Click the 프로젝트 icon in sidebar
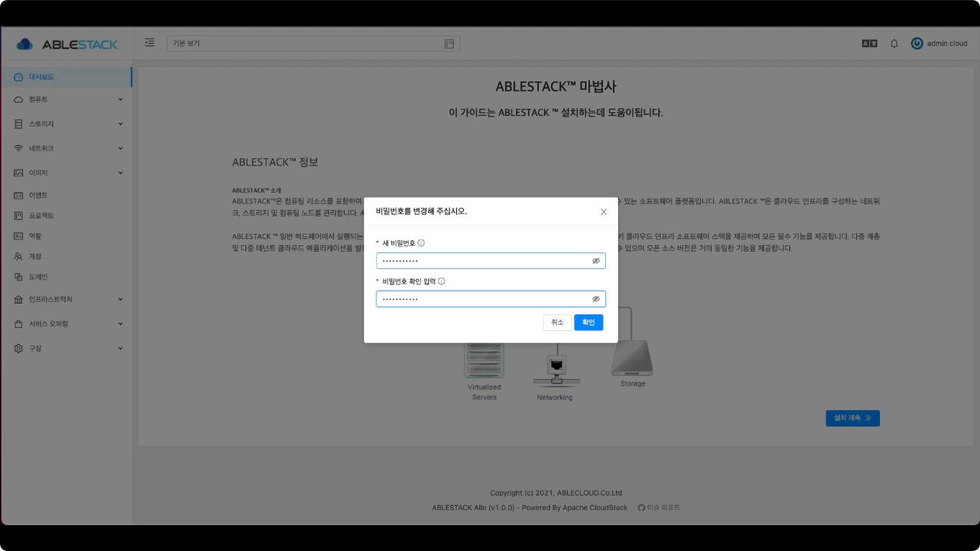The height and width of the screenshot is (551, 980). coord(19,216)
